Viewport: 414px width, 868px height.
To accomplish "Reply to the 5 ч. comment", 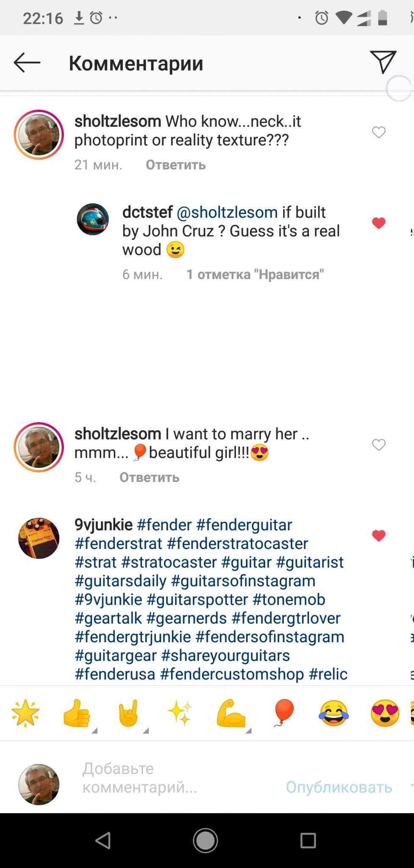I will [149, 477].
